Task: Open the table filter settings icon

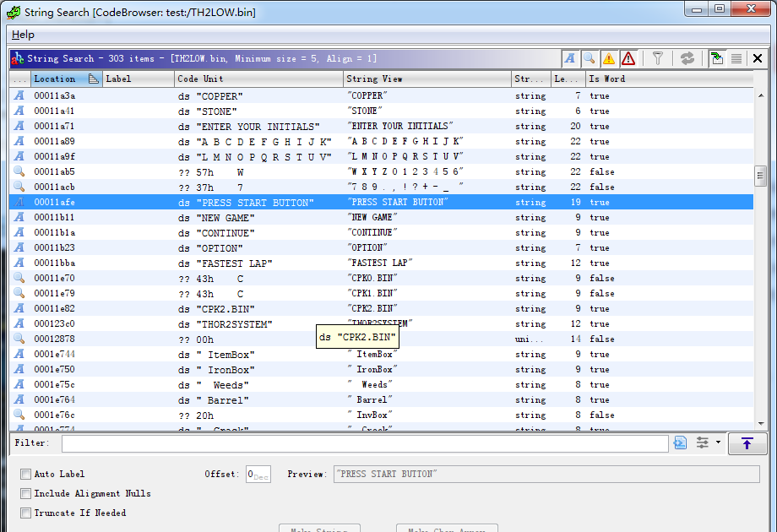Action: tap(703, 442)
